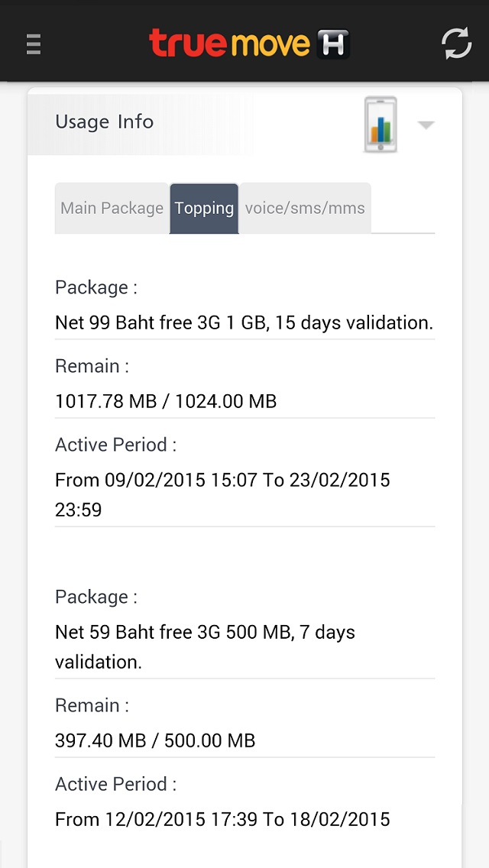Open the voice/sms/mms tab
The width and height of the screenshot is (489, 868).
pos(305,208)
